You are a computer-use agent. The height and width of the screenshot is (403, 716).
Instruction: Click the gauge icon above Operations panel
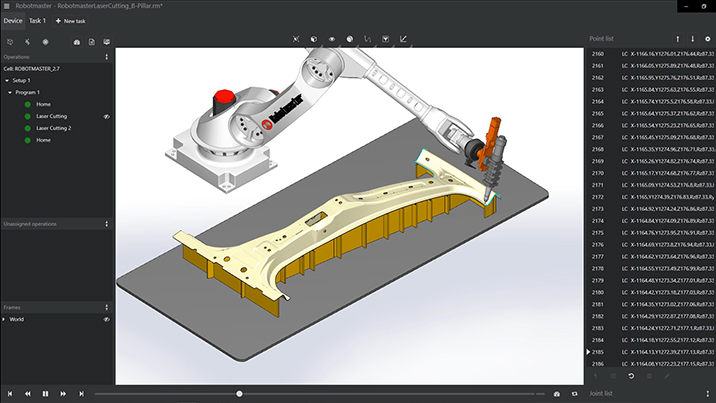[x=77, y=42]
